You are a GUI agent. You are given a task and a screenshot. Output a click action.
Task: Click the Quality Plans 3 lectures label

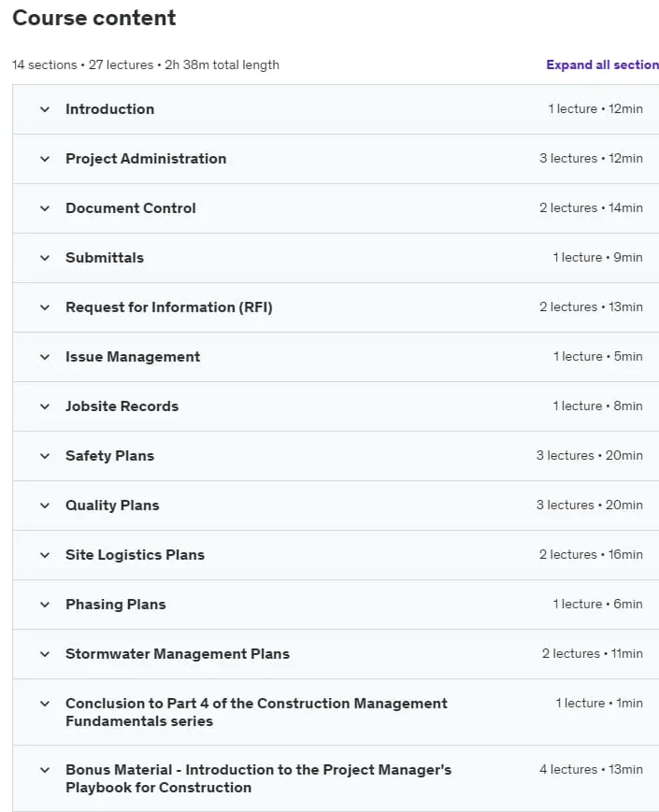pos(566,505)
